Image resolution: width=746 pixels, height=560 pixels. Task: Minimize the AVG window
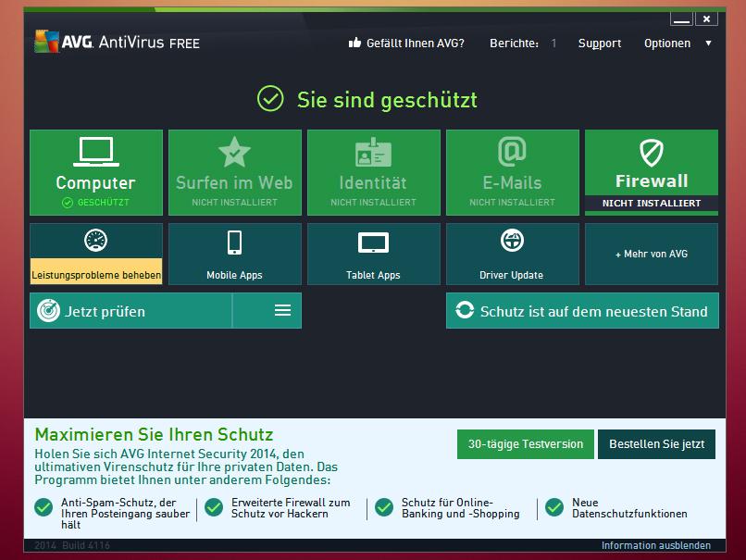[682, 19]
